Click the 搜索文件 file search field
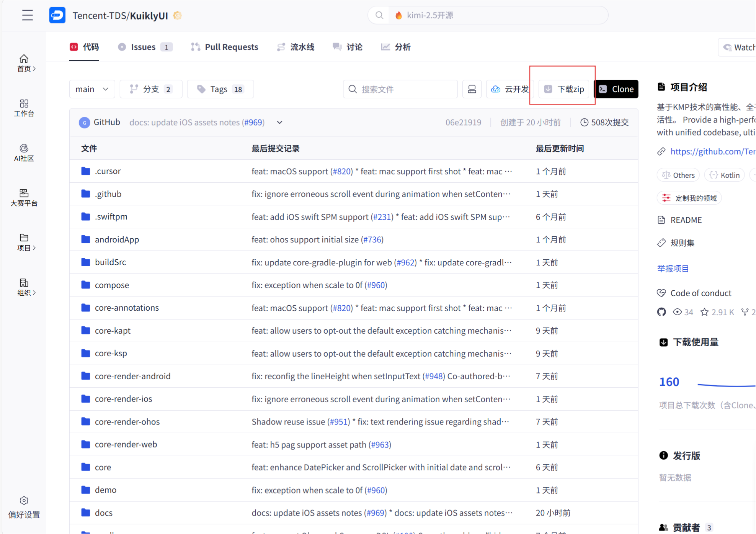This screenshot has height=534, width=756. [x=400, y=89]
